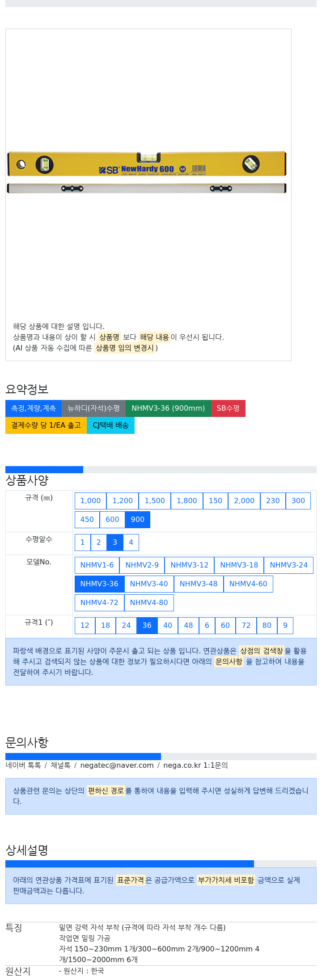This screenshot has height=980, width=322.
Task: Select model NHMV1-6
Action: point(97,565)
